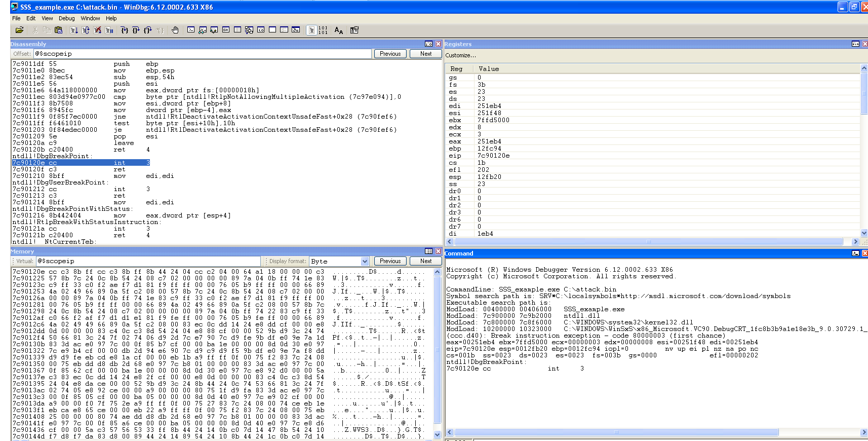Screen dimensions: 868x441
Task: Open the Edit menu
Action: tap(31, 18)
